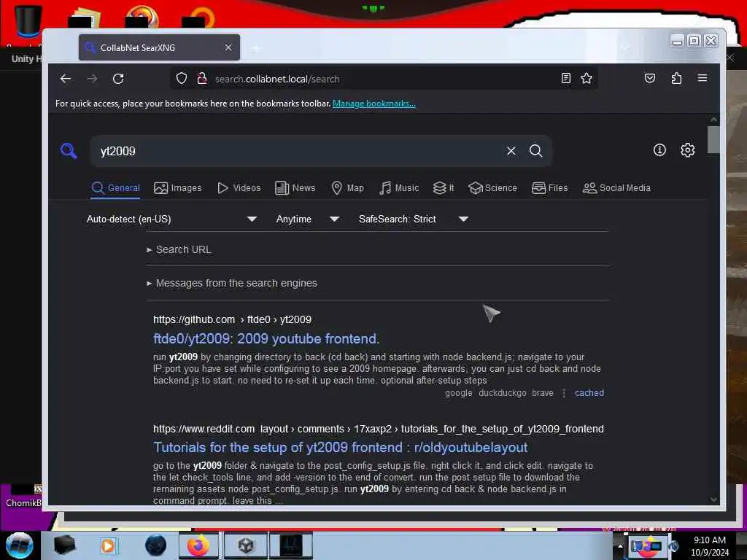The width and height of the screenshot is (747, 560).
Task: Open the tracking protection shield icon
Action: click(x=182, y=79)
